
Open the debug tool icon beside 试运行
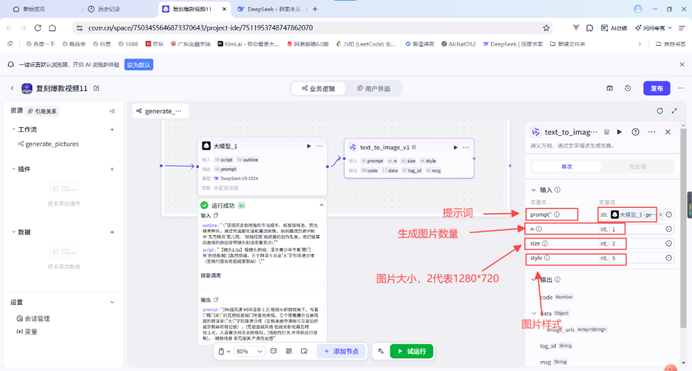pyautogui.click(x=381, y=351)
